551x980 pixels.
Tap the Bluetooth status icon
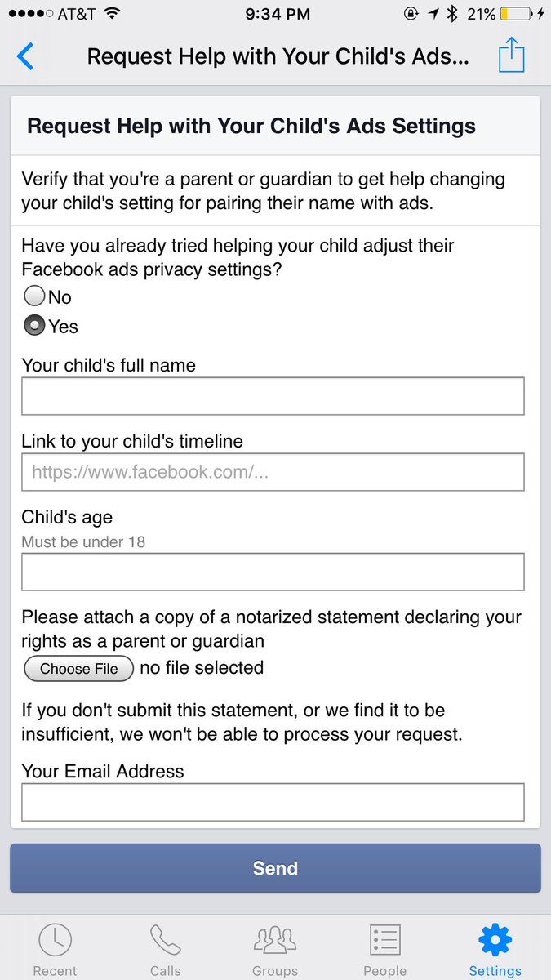point(452,14)
